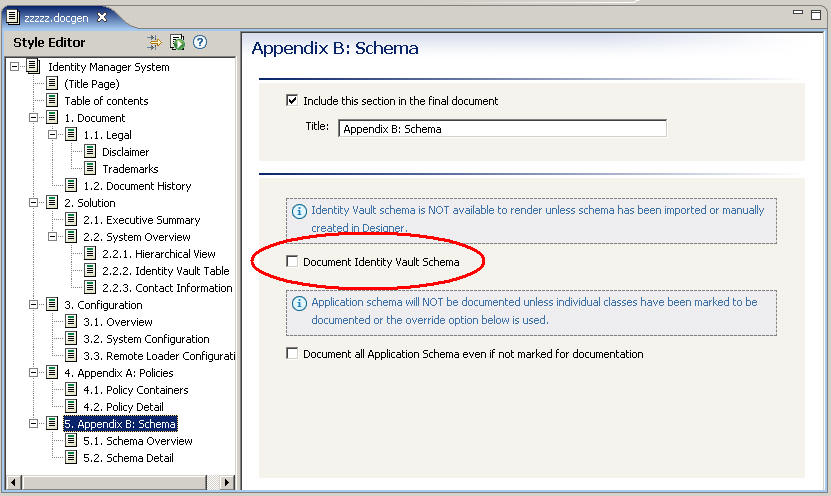The height and width of the screenshot is (496, 831).
Task: Click the Table of contents page icon
Action: point(52,101)
